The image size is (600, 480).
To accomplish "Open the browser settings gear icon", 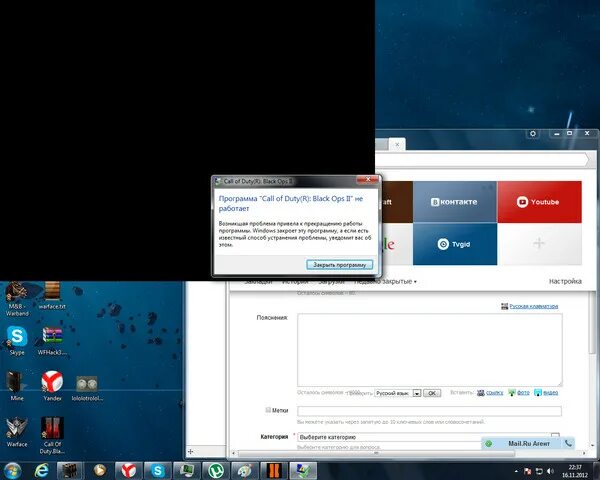I will [x=533, y=134].
